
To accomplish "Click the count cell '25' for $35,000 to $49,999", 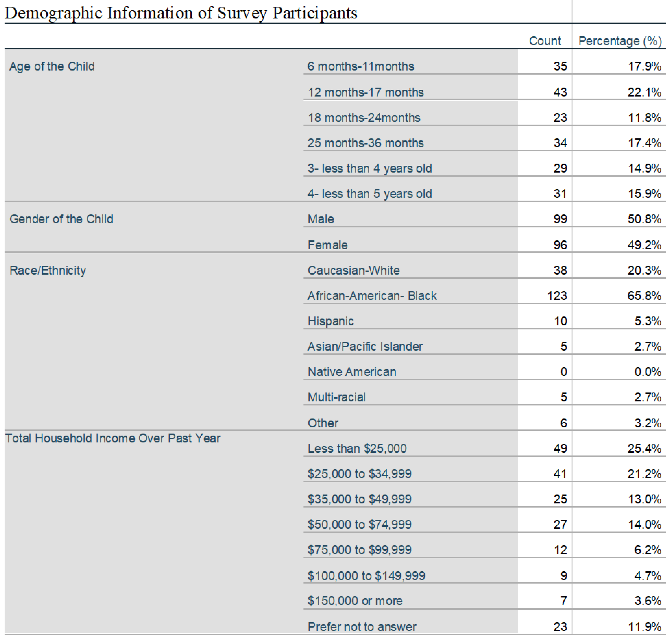I will (x=560, y=499).
